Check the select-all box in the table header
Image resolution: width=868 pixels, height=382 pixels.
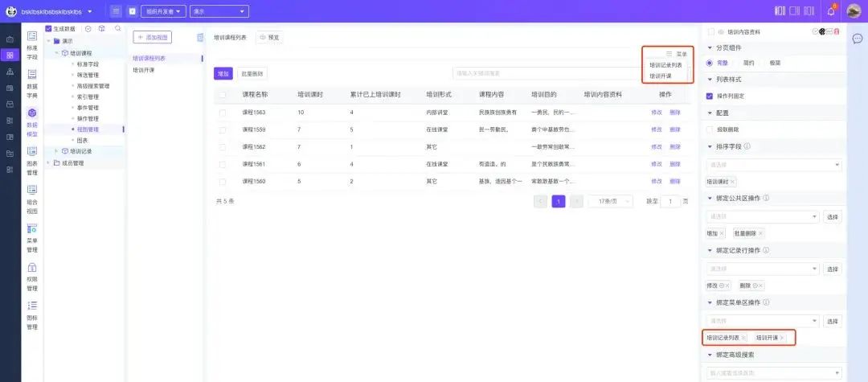(x=223, y=95)
